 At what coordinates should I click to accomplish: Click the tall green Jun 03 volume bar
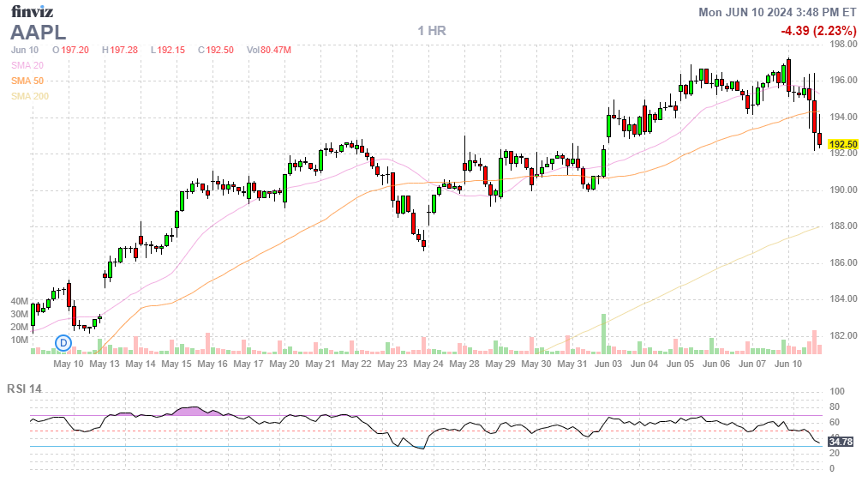pos(604,334)
